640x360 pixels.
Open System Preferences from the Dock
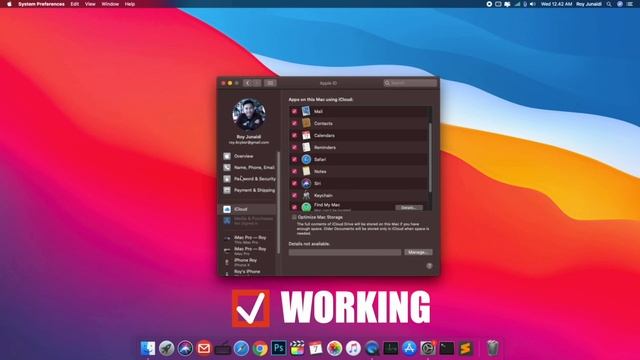click(x=428, y=348)
